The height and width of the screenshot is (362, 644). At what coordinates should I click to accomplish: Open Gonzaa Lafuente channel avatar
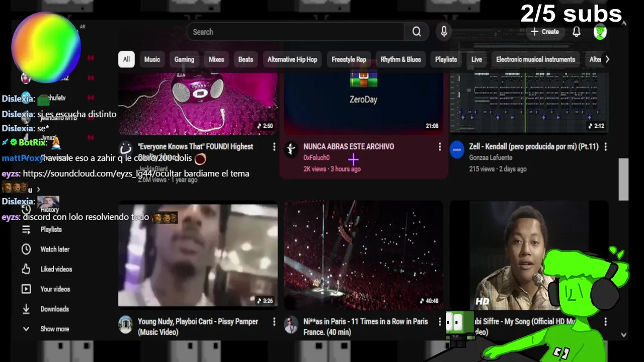(456, 149)
